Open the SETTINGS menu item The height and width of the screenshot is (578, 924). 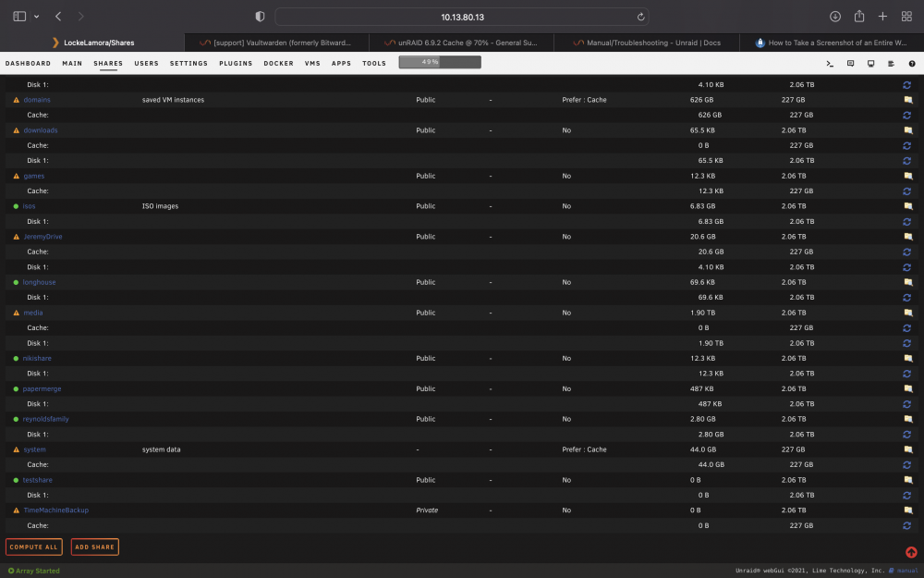coord(188,63)
